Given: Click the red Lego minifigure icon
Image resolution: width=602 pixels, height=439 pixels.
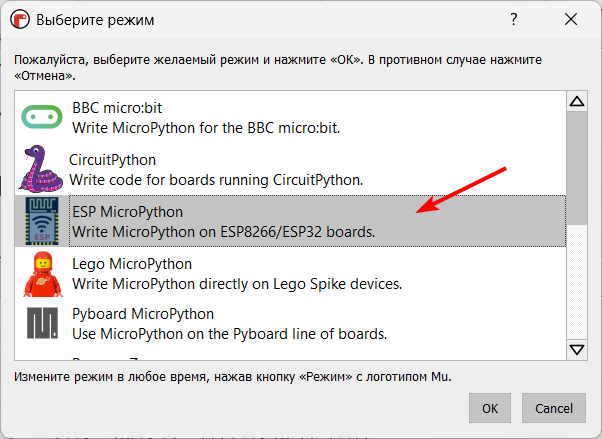Looking at the screenshot, I should [x=43, y=274].
